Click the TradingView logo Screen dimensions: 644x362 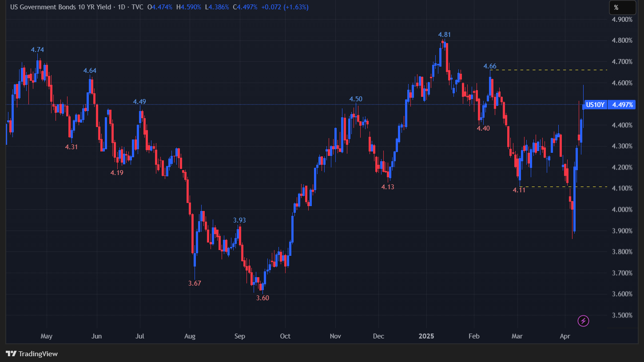click(32, 354)
